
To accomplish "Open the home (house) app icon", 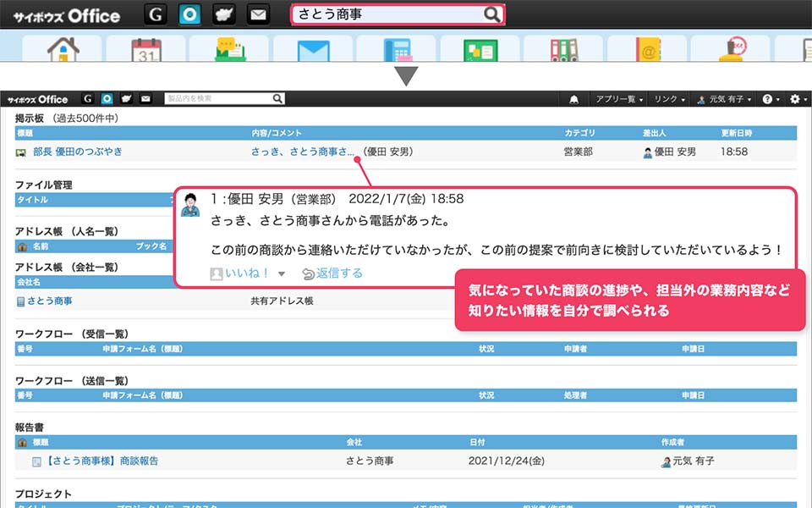I will point(63,49).
